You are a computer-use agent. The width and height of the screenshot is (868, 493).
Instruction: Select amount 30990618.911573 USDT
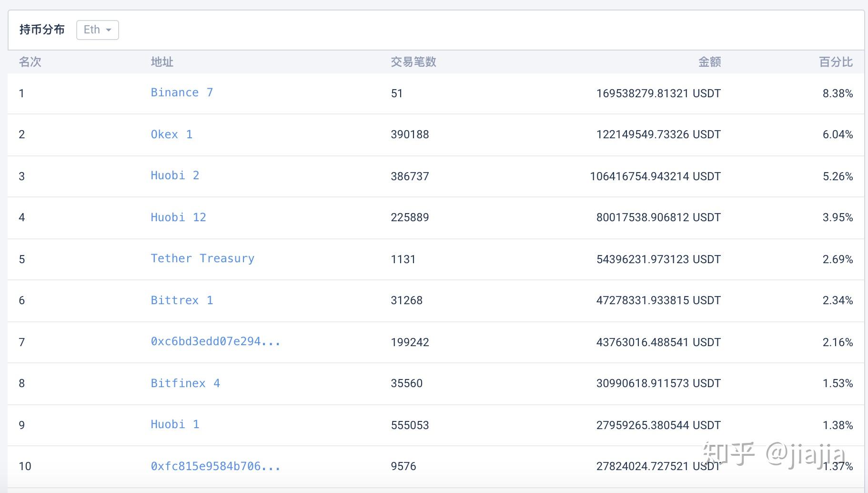[x=658, y=383]
